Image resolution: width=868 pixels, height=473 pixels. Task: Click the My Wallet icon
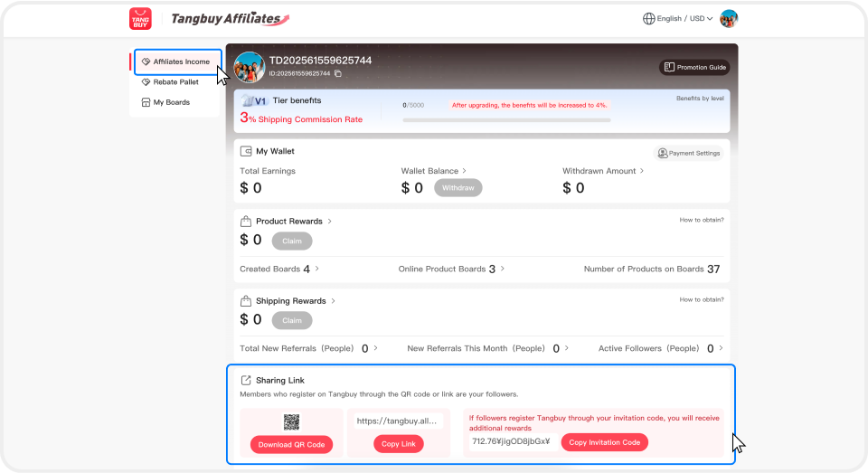246,151
